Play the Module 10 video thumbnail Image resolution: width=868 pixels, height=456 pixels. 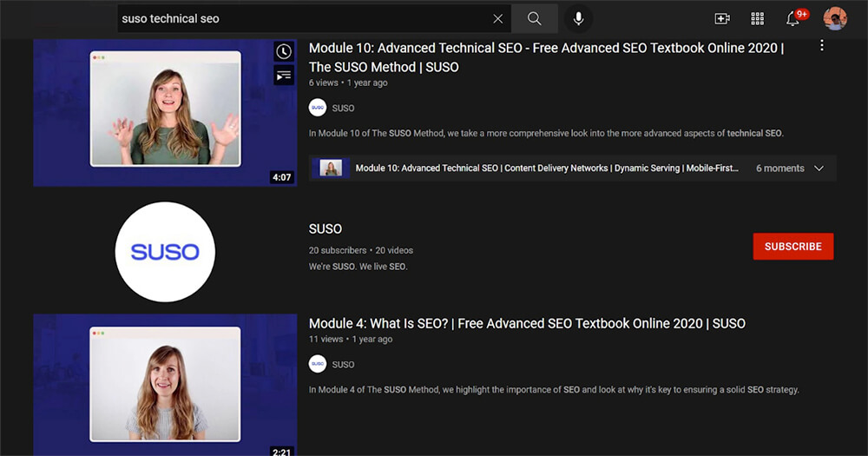coord(165,113)
